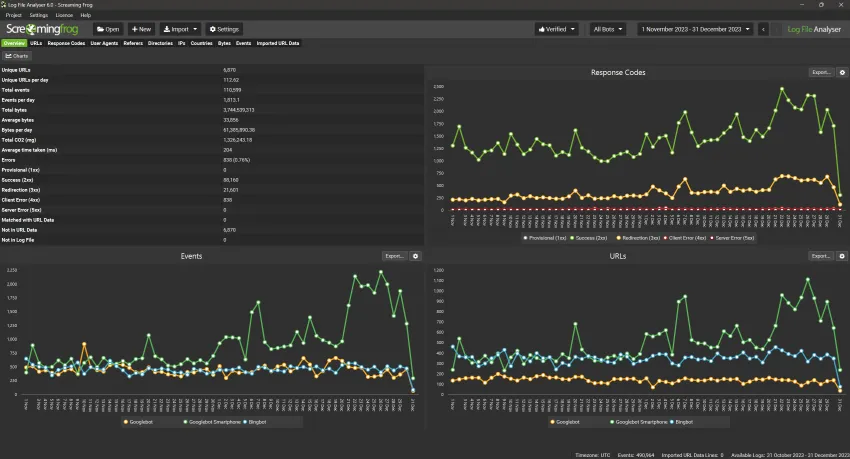The width and height of the screenshot is (850, 459).
Task: Export the Response Codes chart
Action: pos(820,73)
